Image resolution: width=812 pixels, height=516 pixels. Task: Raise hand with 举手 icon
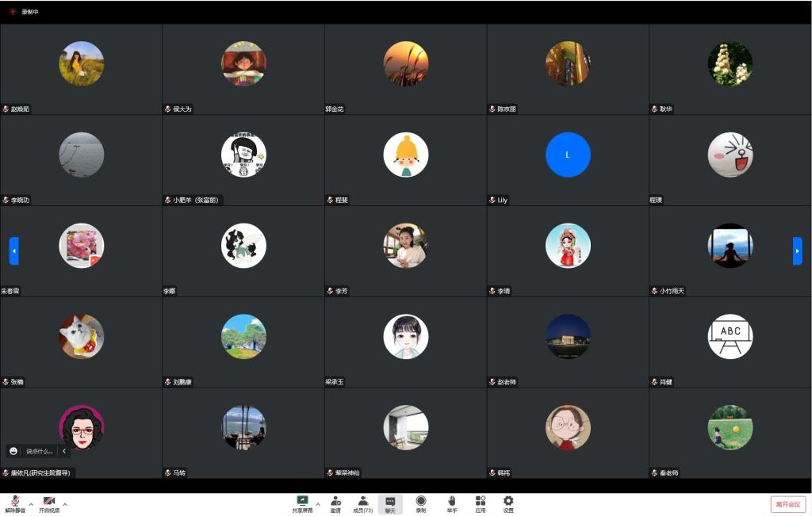[451, 503]
